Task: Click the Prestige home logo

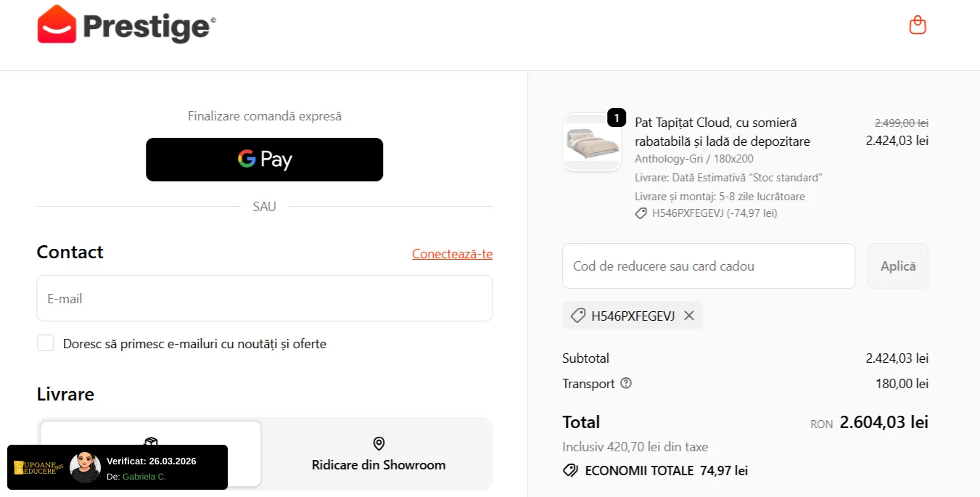Action: pyautogui.click(x=127, y=25)
